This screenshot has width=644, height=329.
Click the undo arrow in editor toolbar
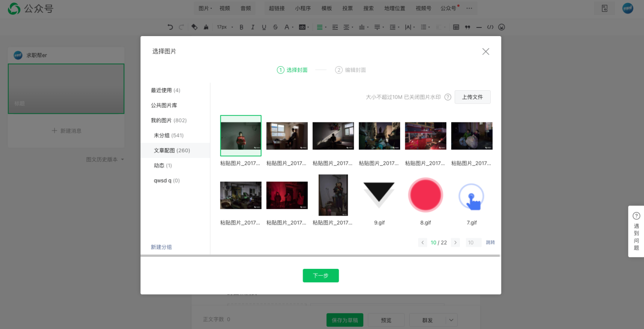click(170, 27)
